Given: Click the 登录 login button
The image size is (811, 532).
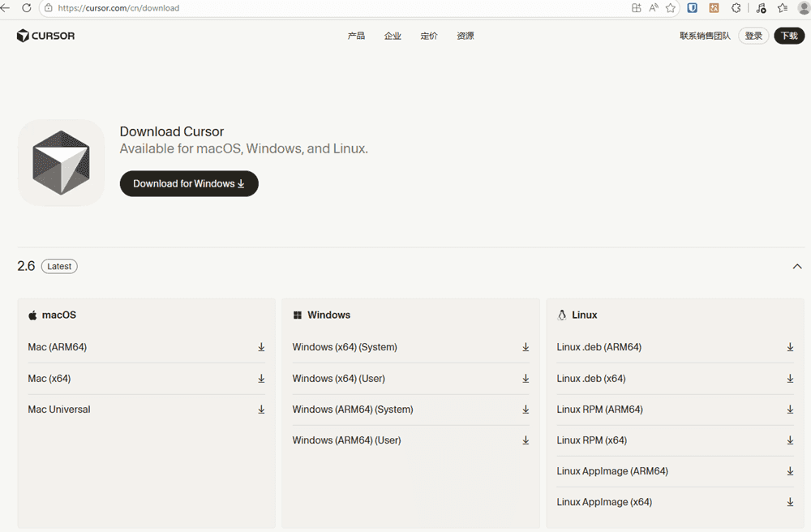Looking at the screenshot, I should (753, 36).
